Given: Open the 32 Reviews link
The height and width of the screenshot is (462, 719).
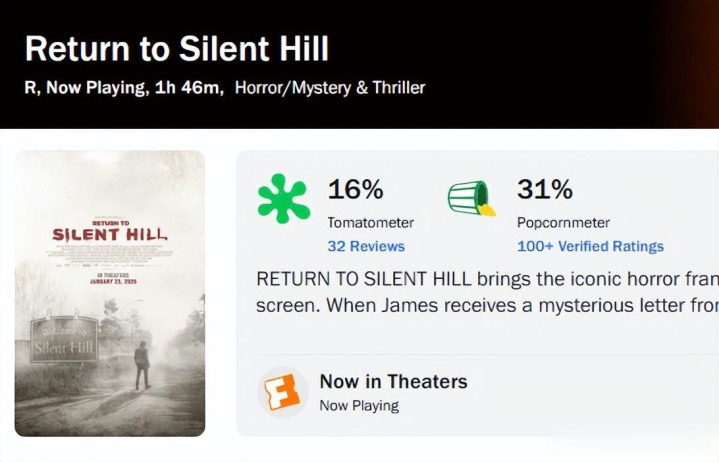Looking at the screenshot, I should 366,246.
